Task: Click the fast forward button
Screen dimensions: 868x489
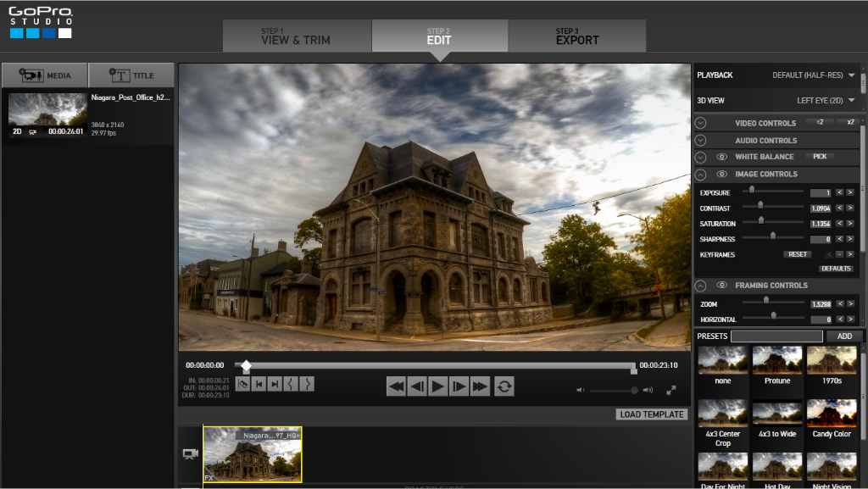Action: [x=480, y=386]
